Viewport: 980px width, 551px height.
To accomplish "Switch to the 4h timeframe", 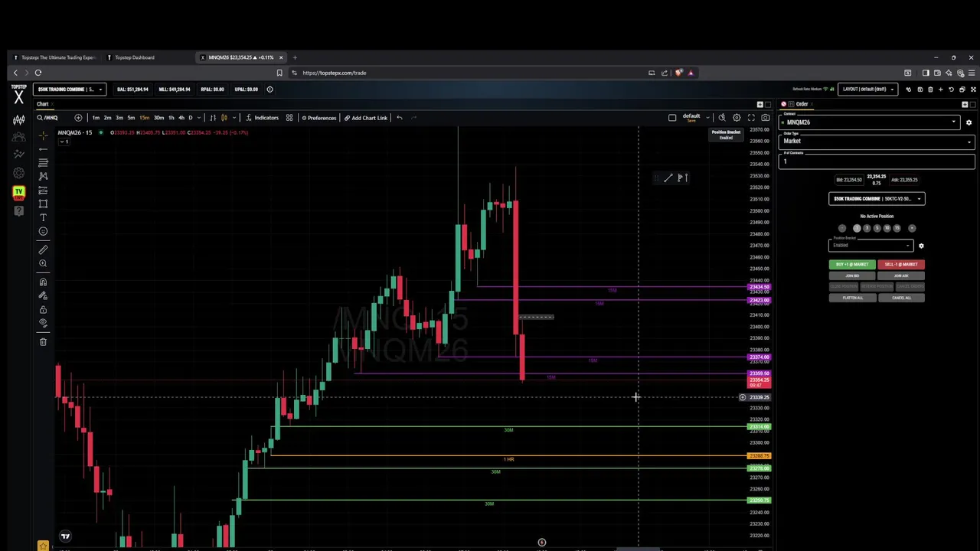I will coord(181,118).
